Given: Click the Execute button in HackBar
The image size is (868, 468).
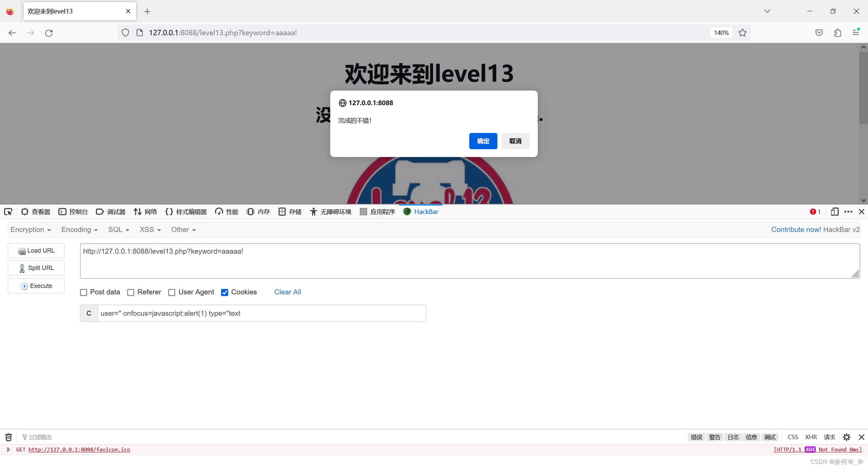Looking at the screenshot, I should (36, 285).
